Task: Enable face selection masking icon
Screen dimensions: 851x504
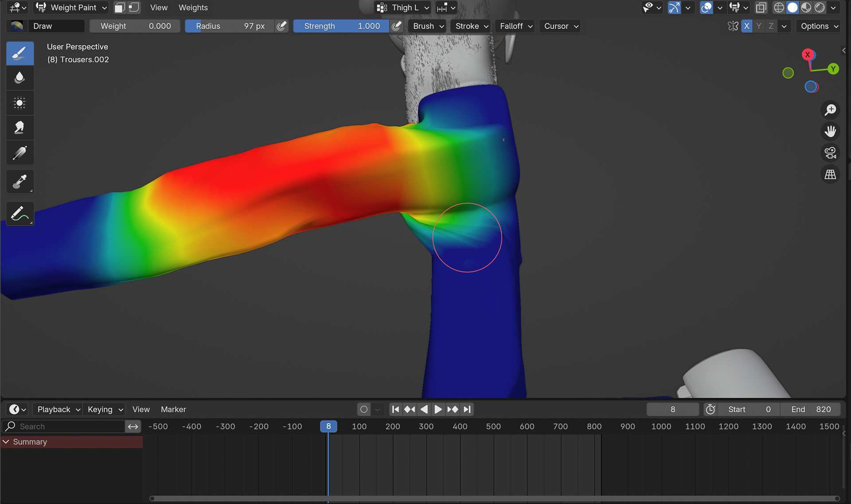Action: click(x=120, y=8)
